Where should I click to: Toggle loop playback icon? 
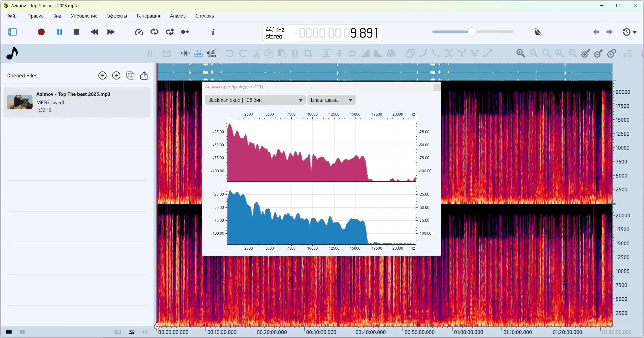(154, 32)
